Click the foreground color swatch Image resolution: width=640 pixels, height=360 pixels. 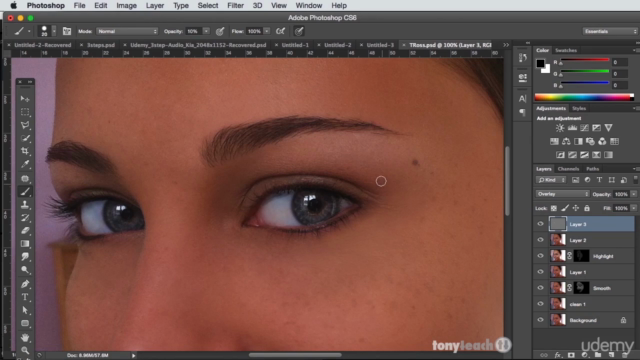(x=540, y=63)
